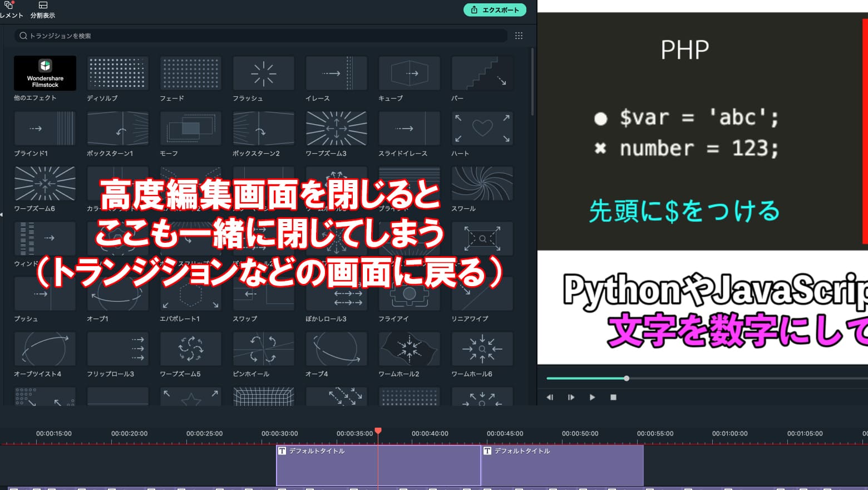
Task: Click the preview progress slider handle
Action: click(627, 379)
